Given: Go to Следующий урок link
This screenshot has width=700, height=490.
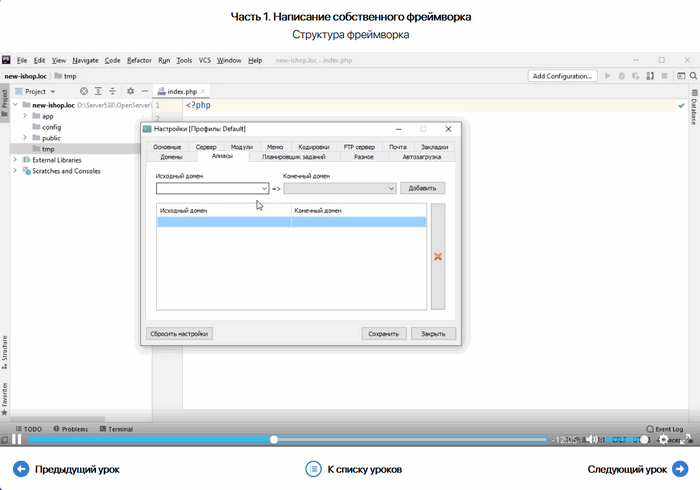Looking at the screenshot, I should [x=636, y=469].
